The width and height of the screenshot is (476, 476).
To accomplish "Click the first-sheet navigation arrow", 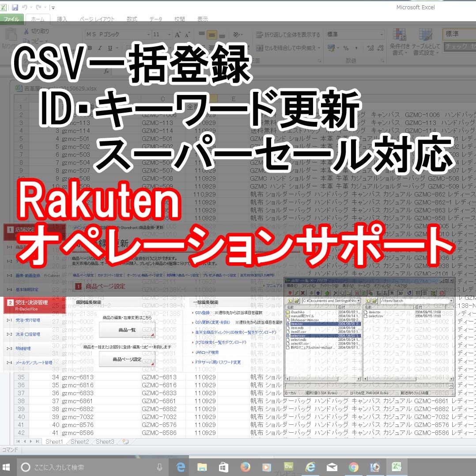I will pyautogui.click(x=18, y=442).
